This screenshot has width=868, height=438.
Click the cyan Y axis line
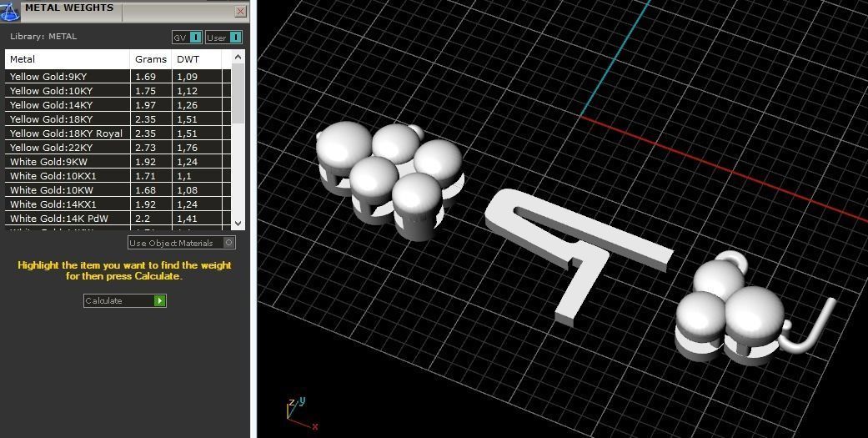(x=615, y=58)
